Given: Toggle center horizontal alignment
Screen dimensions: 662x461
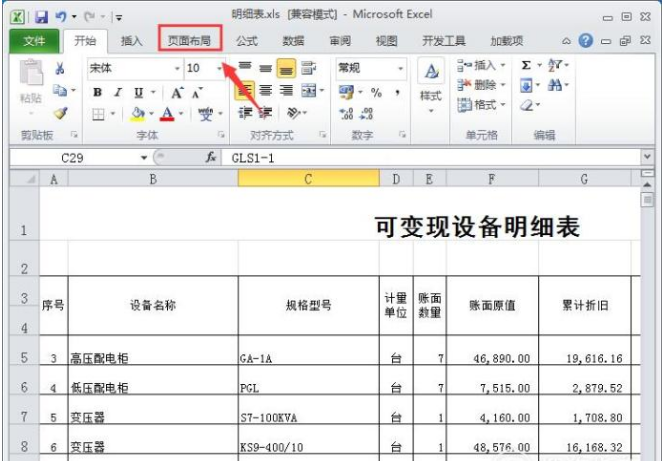Looking at the screenshot, I should pos(266,90).
